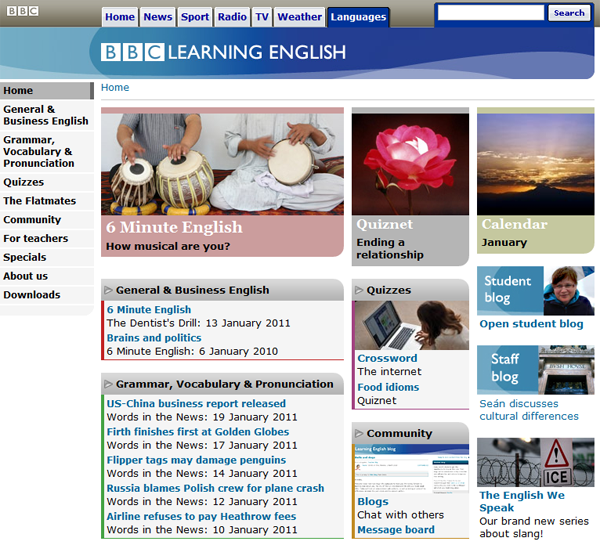Open Community in the left sidebar

pos(47,220)
